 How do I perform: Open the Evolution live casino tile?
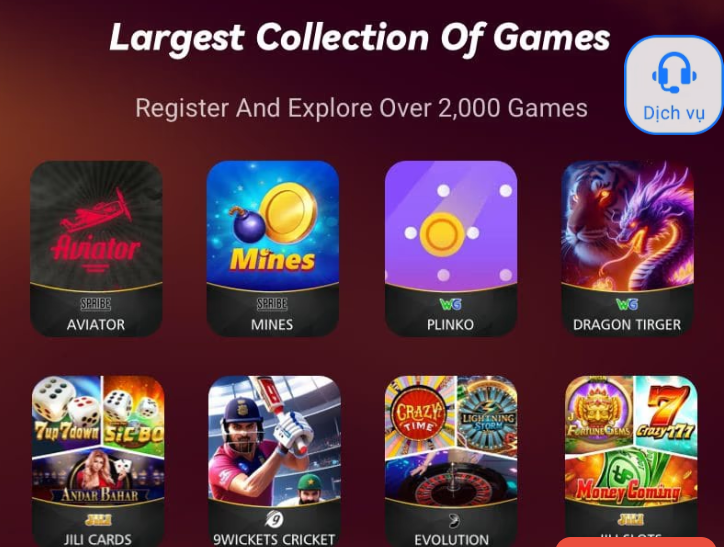tap(451, 461)
